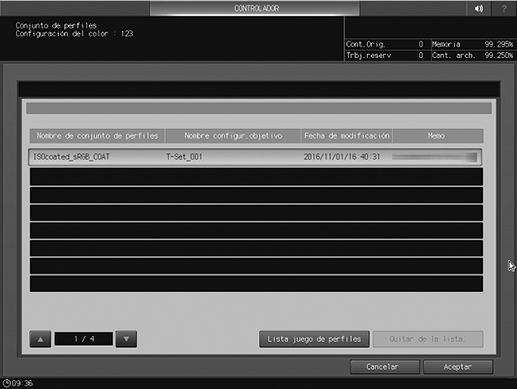517x389 pixels.
Task: Click the 09:36 time display
Action: (x=22, y=383)
